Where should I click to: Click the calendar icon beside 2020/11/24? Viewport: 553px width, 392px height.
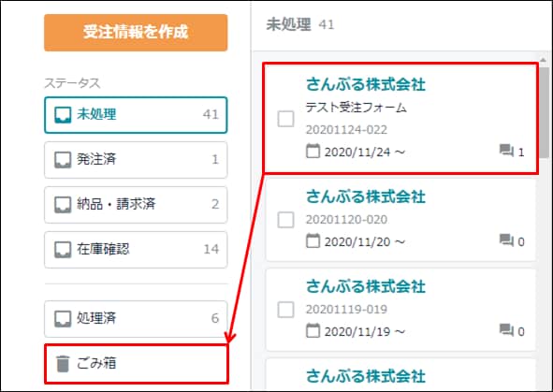[313, 151]
